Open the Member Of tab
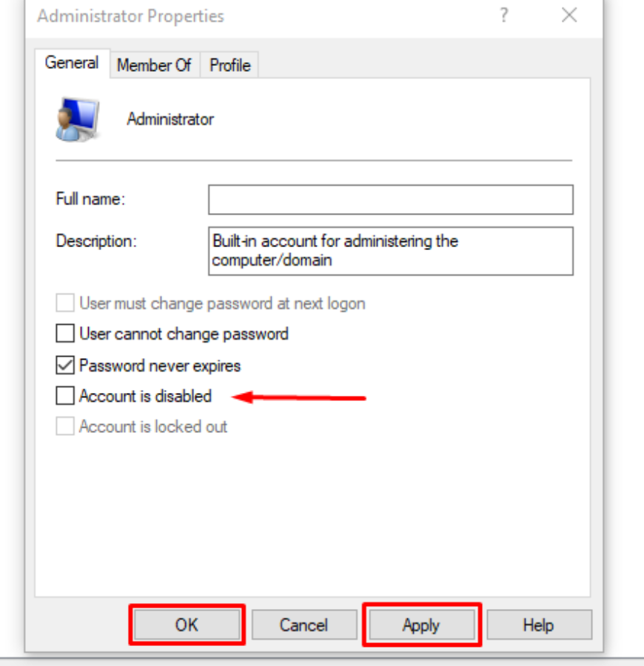 (x=154, y=66)
